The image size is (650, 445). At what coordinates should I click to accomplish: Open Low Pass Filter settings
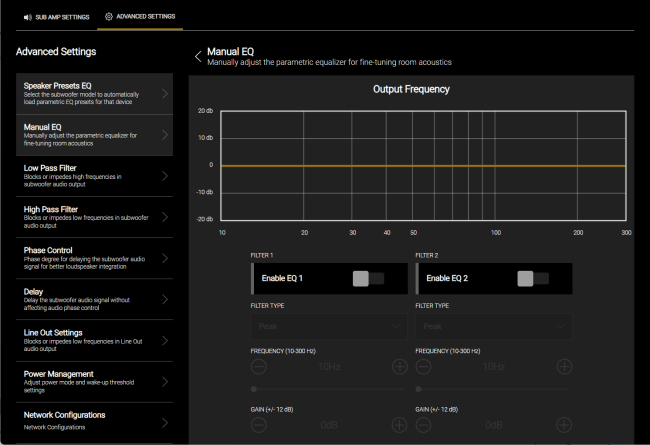click(x=95, y=176)
